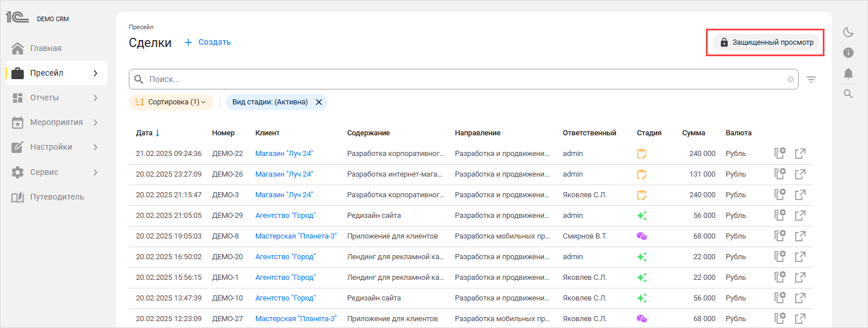Clear the search field with the X icon
This screenshot has height=328, width=868.
click(x=791, y=80)
